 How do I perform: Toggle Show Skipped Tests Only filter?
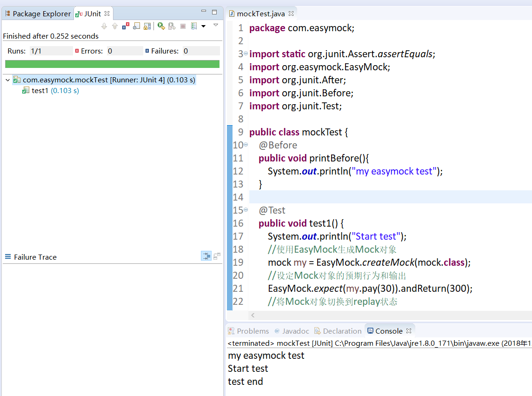[x=136, y=26]
